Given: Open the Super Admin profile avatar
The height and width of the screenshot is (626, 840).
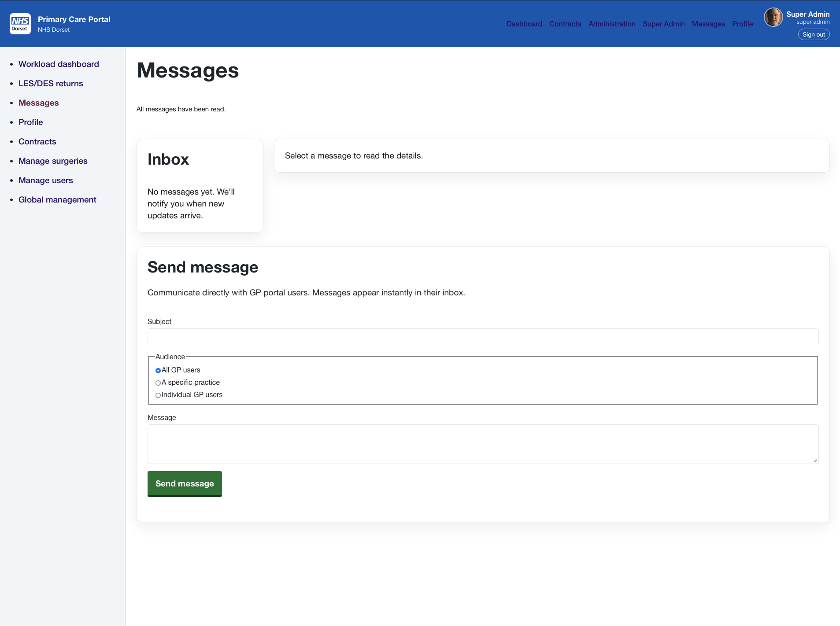Looking at the screenshot, I should click(774, 17).
